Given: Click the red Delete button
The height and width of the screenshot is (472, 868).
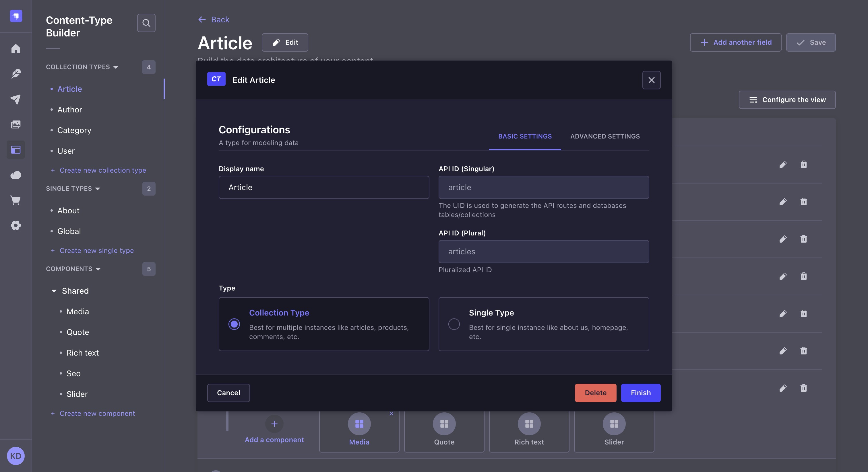Looking at the screenshot, I should [x=595, y=393].
